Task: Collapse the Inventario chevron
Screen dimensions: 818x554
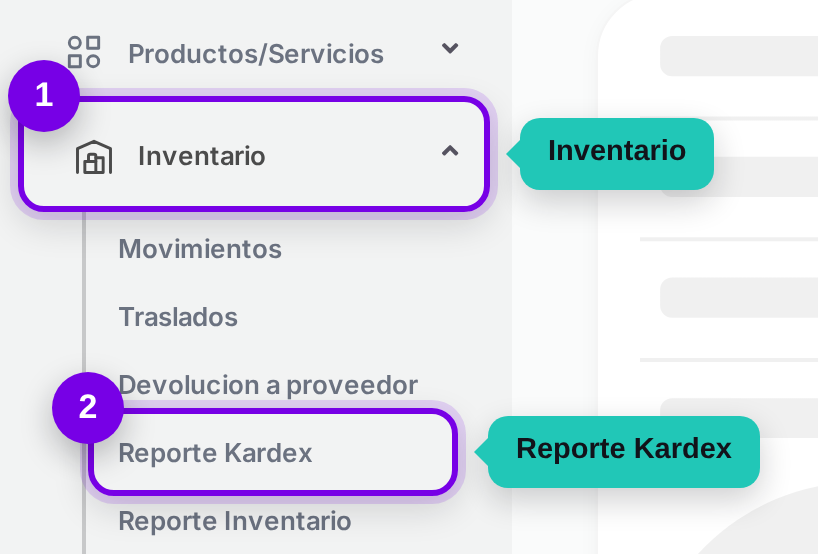Action: (x=450, y=151)
